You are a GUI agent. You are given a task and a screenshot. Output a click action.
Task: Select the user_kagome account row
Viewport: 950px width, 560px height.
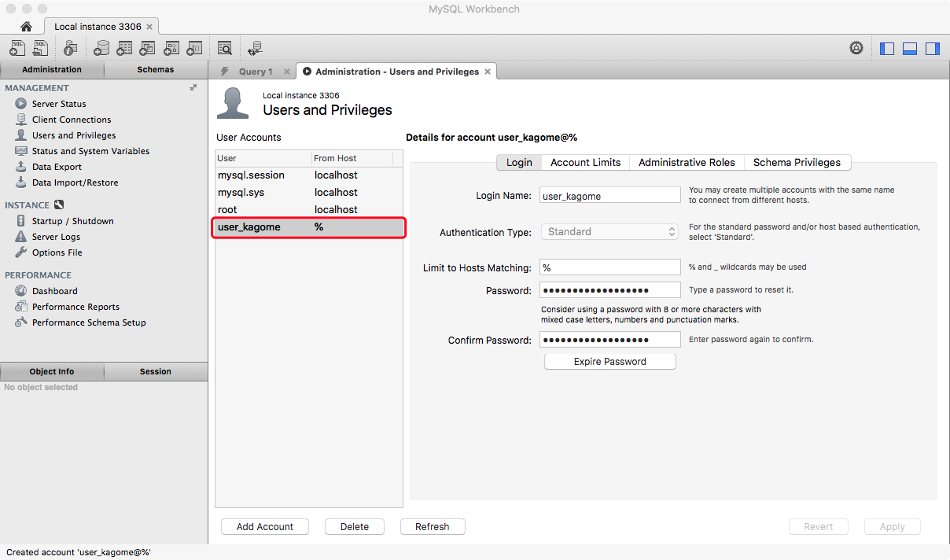point(309,227)
